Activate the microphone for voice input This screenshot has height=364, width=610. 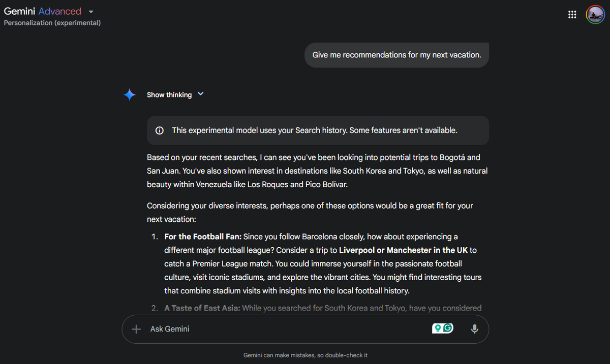pos(474,329)
